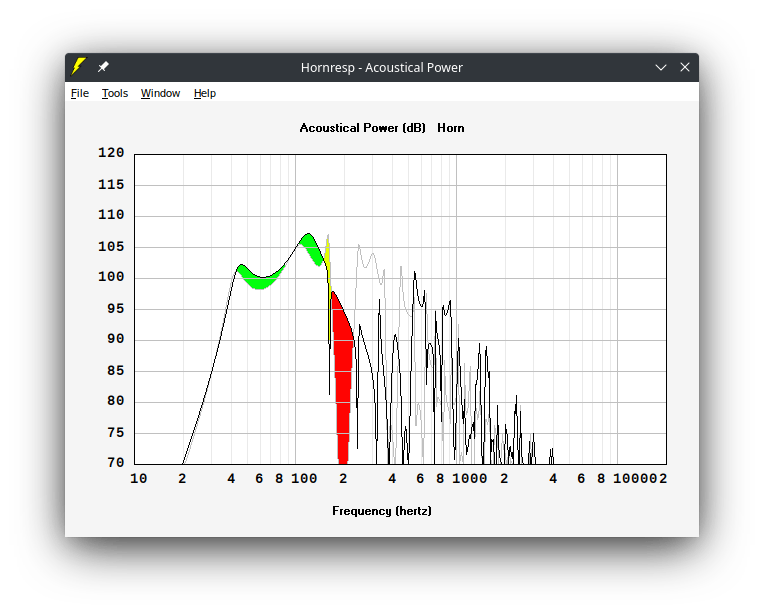
Task: Click the 'Frequency (hertz)' axis label
Action: pyautogui.click(x=382, y=511)
